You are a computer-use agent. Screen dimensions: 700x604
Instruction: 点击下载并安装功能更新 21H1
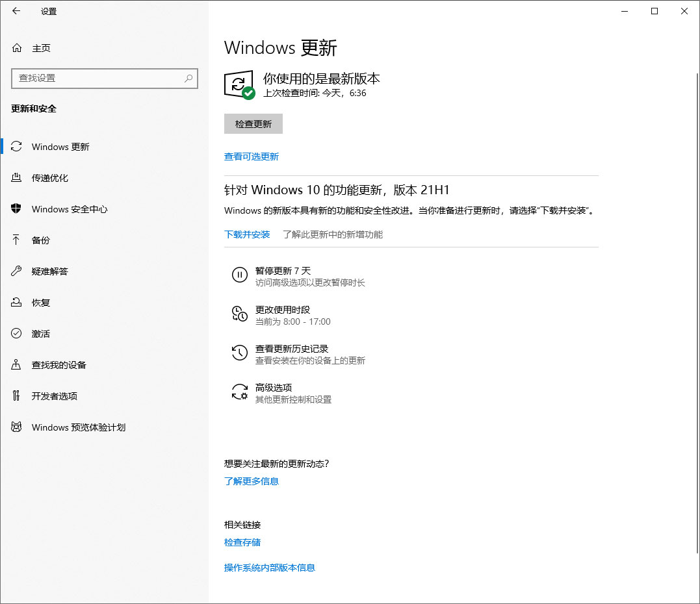click(247, 234)
